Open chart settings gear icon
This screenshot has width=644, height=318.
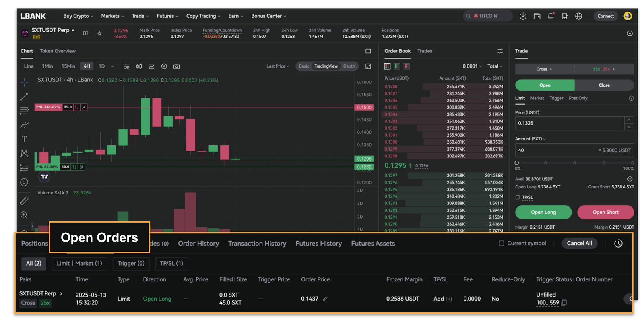pyautogui.click(x=164, y=66)
